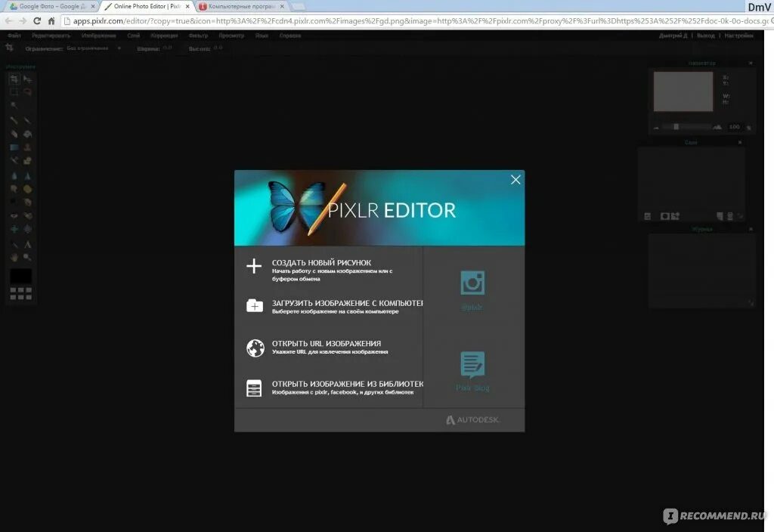Viewport: 774px width, 532px height.
Task: Click the Navigator preview thumbnail
Action: click(x=683, y=91)
